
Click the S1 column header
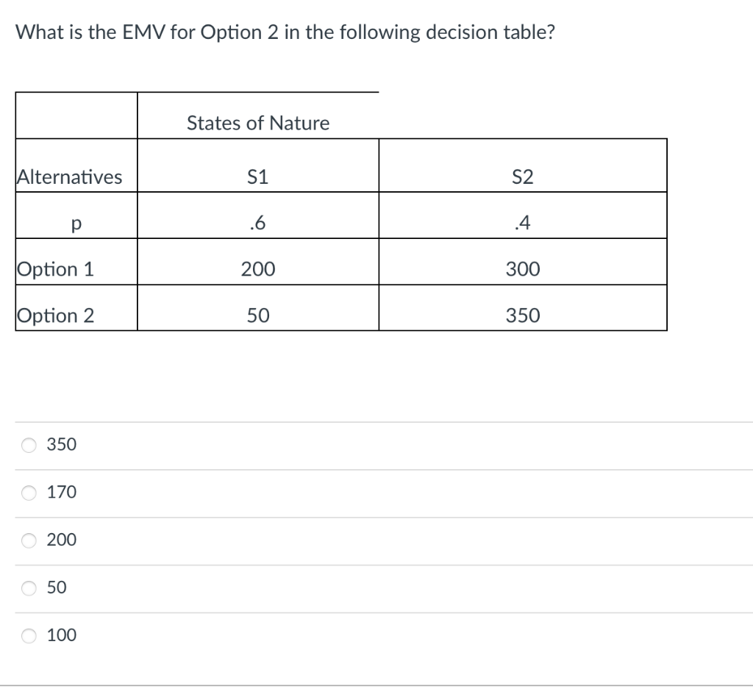(258, 176)
